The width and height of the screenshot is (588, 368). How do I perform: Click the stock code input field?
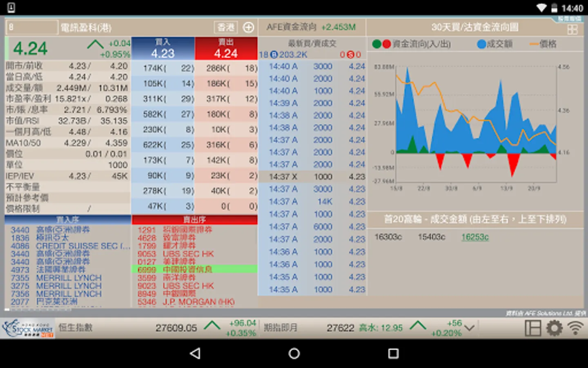pyautogui.click(x=32, y=27)
